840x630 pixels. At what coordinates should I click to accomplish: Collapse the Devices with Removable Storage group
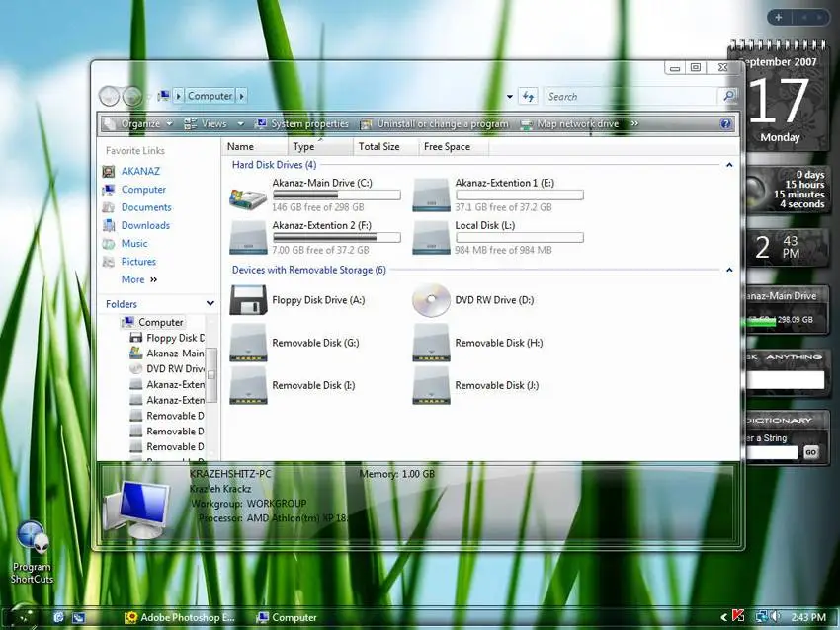729,270
